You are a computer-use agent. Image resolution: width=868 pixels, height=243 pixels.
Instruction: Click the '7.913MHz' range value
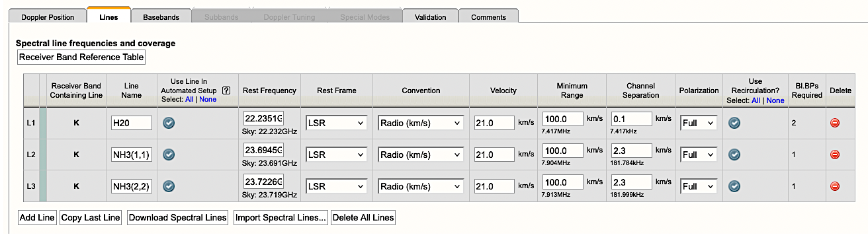555,195
